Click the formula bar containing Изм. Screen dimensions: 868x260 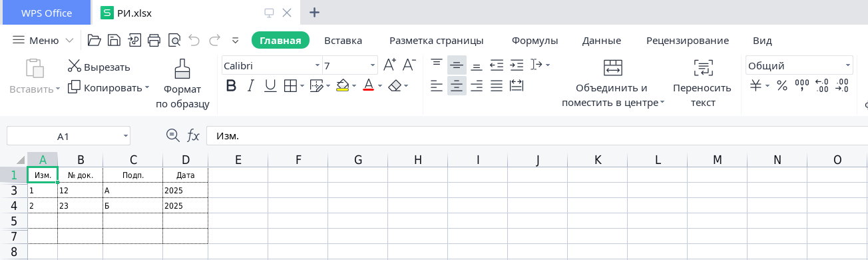537,136
